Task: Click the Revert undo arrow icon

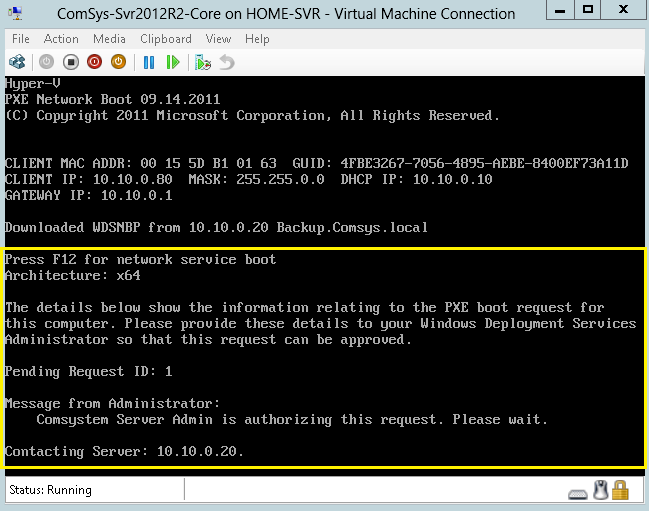Action: (227, 62)
